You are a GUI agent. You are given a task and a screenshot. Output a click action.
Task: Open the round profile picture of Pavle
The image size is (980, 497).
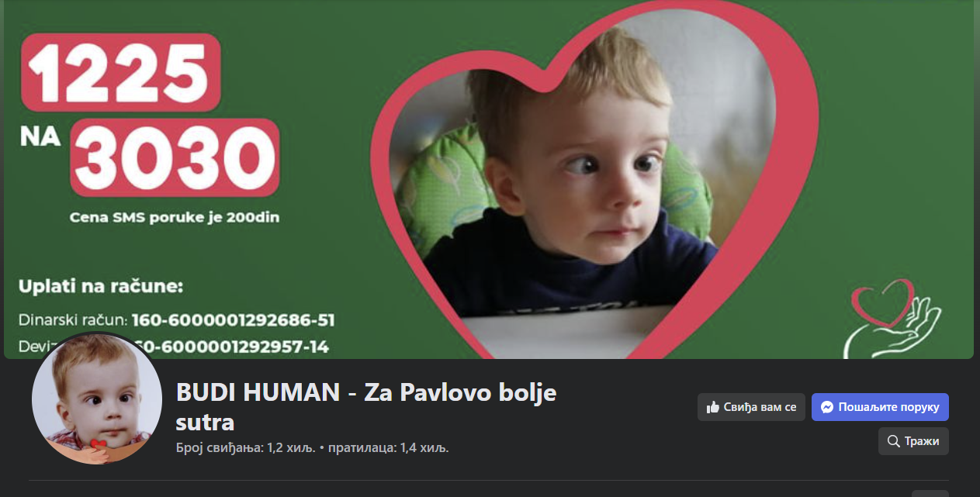97,399
